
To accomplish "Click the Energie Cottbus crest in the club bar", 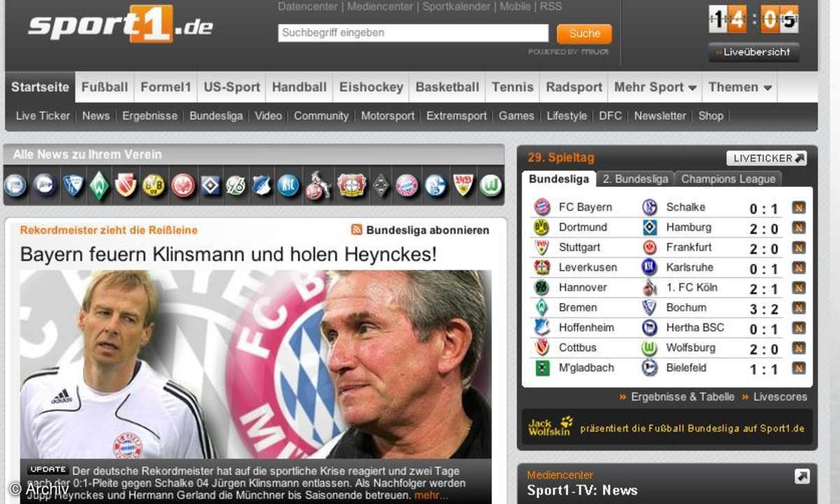I will (x=127, y=185).
